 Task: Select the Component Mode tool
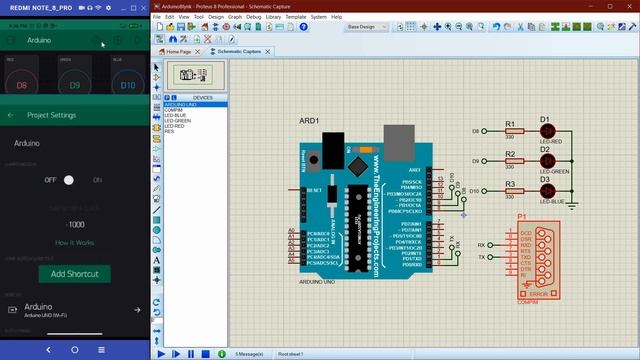(x=157, y=77)
